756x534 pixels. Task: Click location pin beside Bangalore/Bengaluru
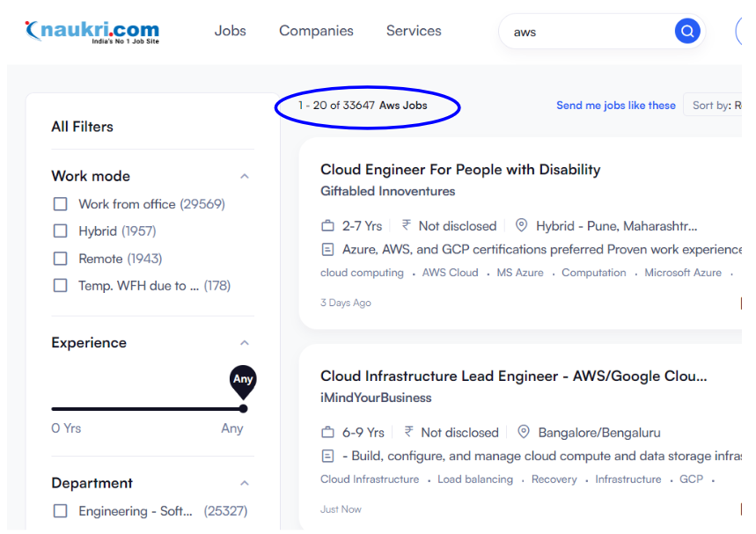523,431
